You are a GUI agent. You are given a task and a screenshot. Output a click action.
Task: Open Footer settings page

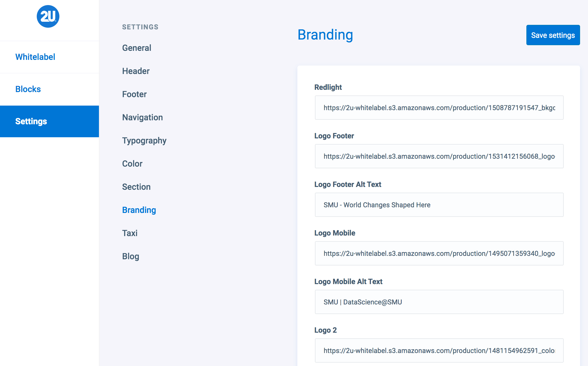click(x=134, y=94)
